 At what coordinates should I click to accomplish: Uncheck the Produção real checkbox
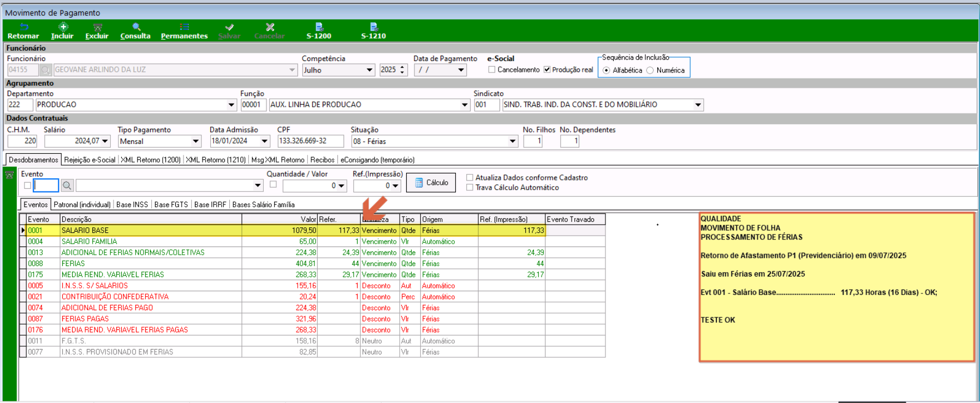[547, 70]
